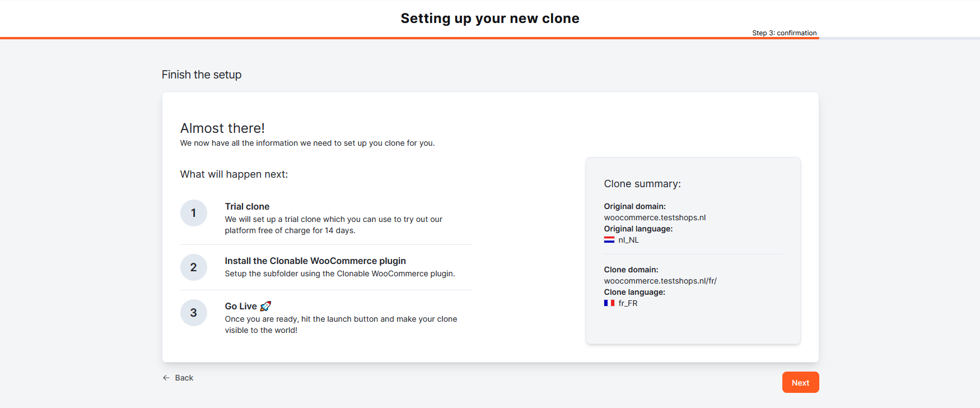Click the fr_FR language code
The image size is (980, 408).
coord(628,303)
